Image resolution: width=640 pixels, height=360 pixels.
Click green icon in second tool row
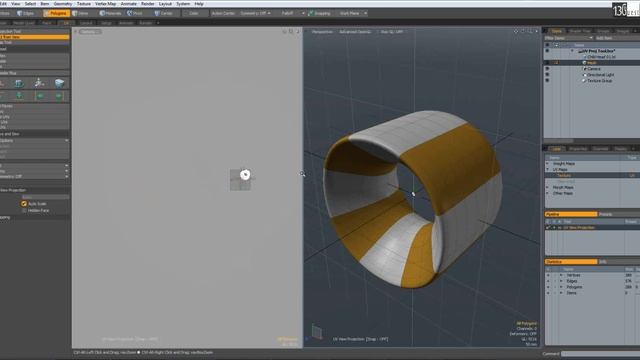coord(19,96)
